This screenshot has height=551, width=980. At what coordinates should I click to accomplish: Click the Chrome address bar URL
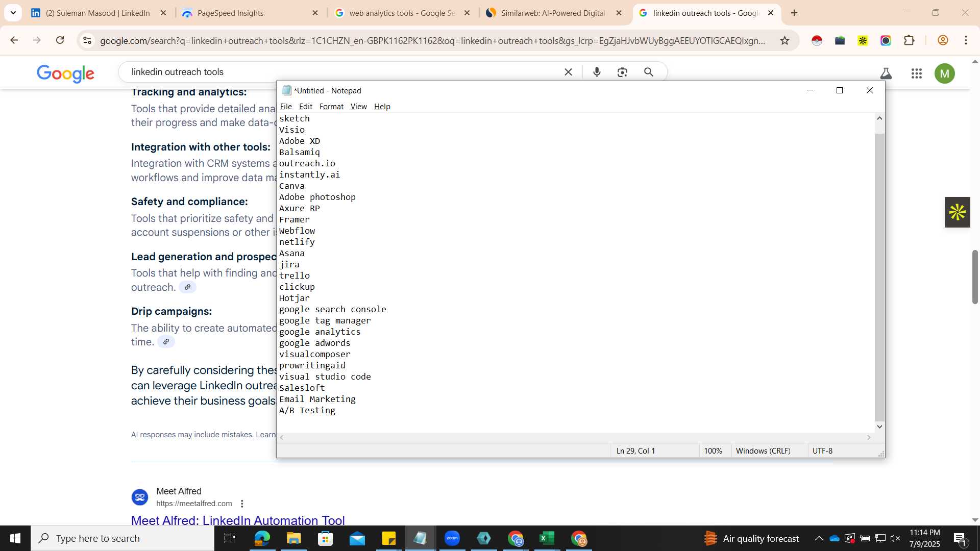coord(432,40)
